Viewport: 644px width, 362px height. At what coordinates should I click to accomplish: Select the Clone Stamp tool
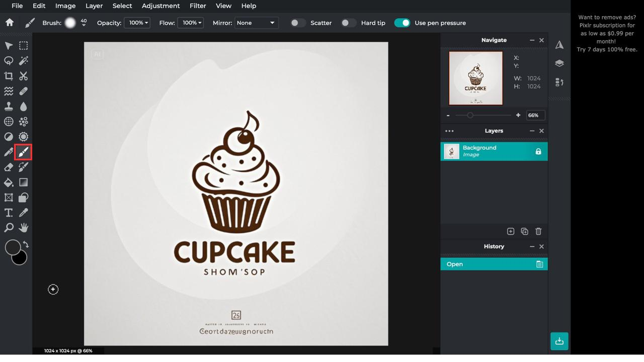tap(9, 107)
